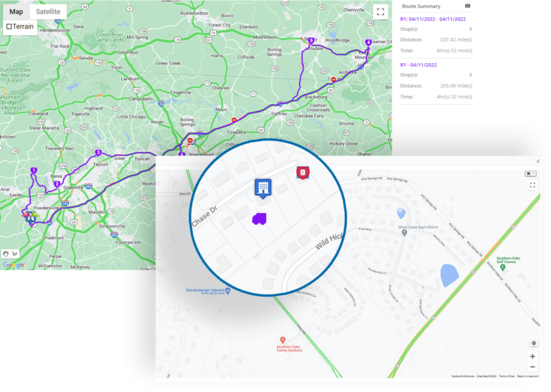The height and width of the screenshot is (392, 551).
Task: Switch to the Map view tab
Action: point(17,11)
